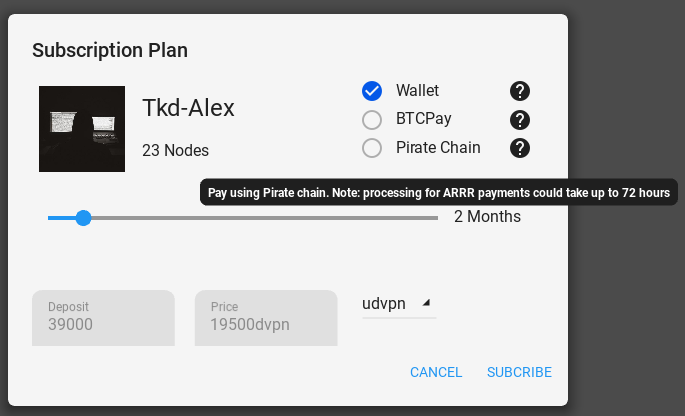
Task: Open the udvpn coin dropdown
Action: 399,304
